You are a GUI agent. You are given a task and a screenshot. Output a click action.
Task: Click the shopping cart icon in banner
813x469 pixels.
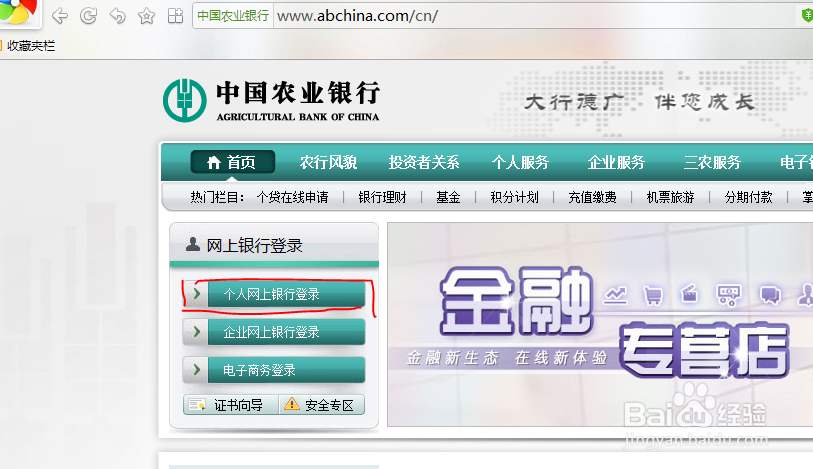(653, 295)
